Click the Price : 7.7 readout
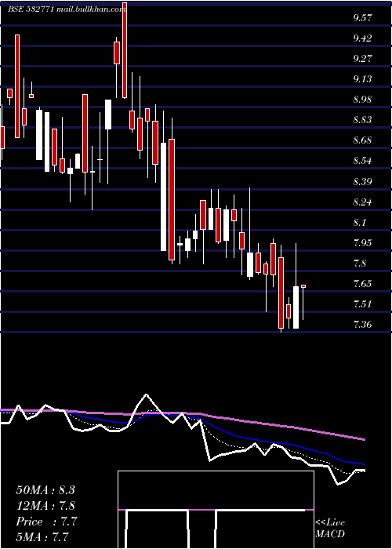The width and height of the screenshot is (392, 549). pyautogui.click(x=46, y=522)
